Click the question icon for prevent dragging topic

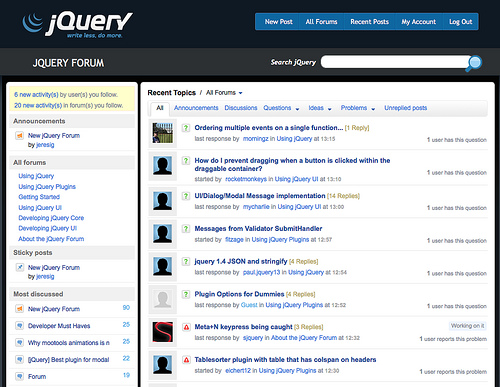tap(186, 161)
